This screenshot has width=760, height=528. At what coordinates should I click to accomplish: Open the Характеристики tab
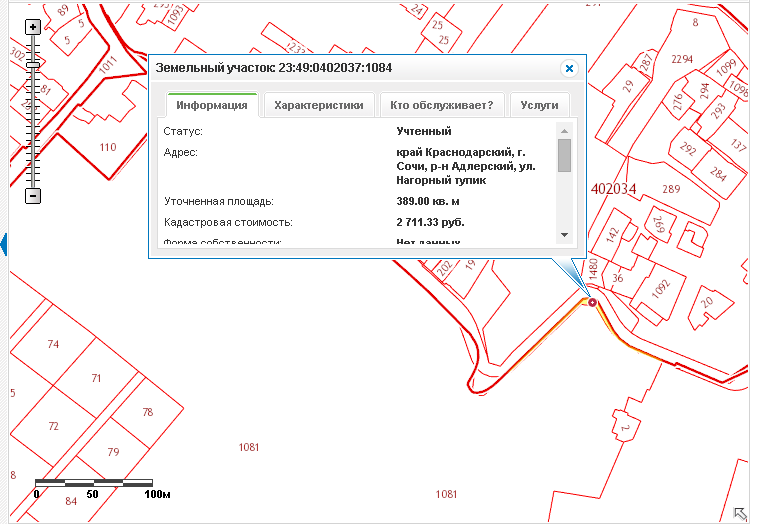[320, 105]
